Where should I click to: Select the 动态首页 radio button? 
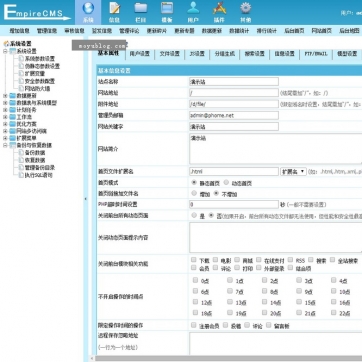(226, 182)
